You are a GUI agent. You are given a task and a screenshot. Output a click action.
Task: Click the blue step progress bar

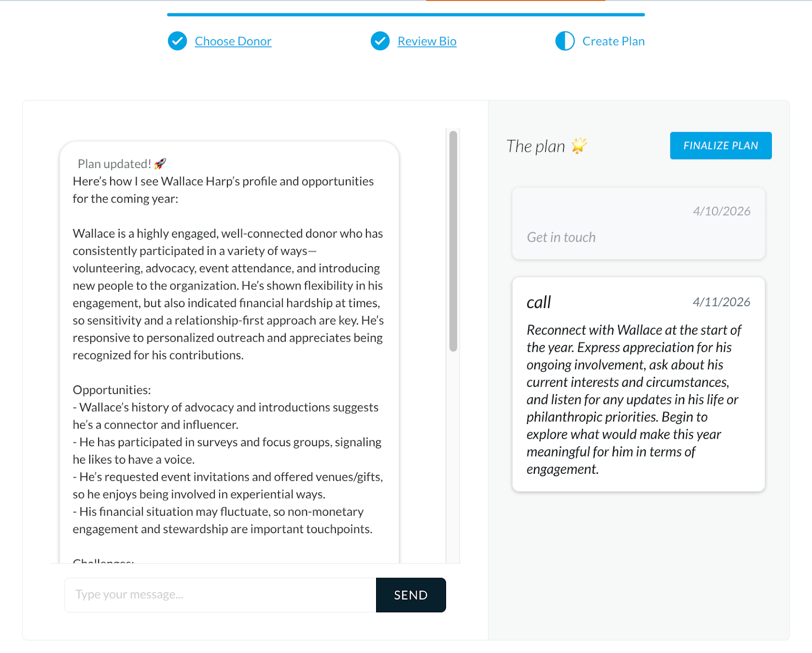pos(406,15)
